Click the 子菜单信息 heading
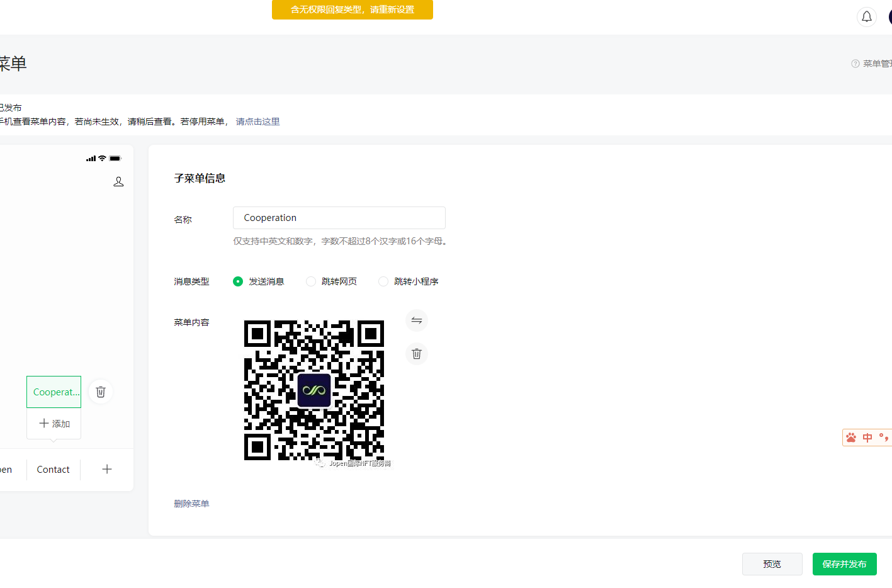Screen dimensions: 892x588 pos(200,178)
